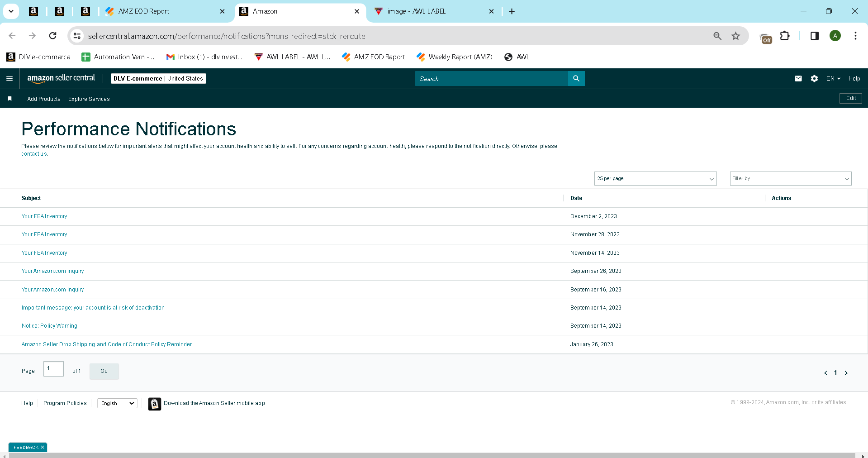Open the Chrome profile avatar

pos(835,36)
